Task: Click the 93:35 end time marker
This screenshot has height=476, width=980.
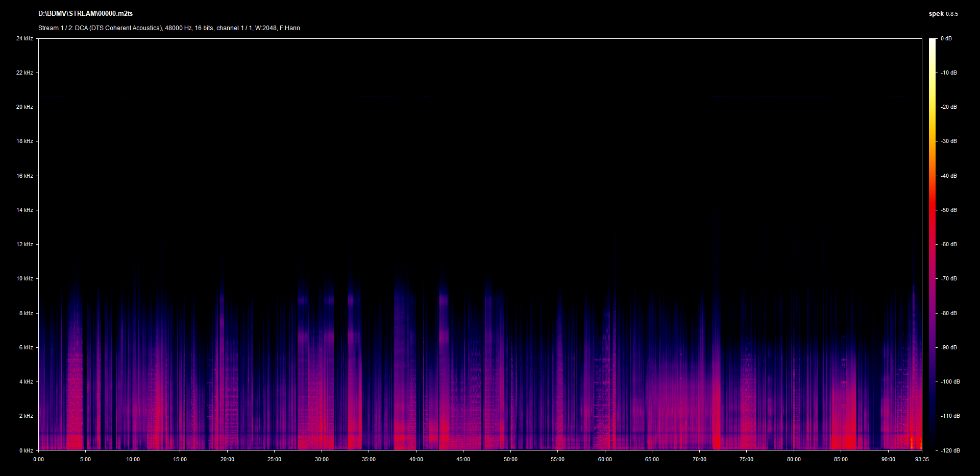Action: 922,459
